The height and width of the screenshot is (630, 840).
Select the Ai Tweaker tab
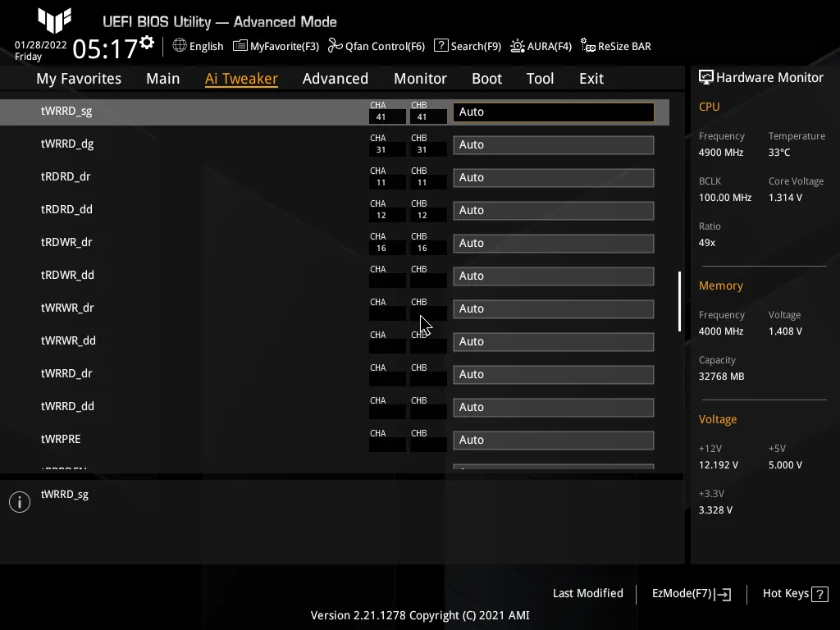pyautogui.click(x=241, y=79)
